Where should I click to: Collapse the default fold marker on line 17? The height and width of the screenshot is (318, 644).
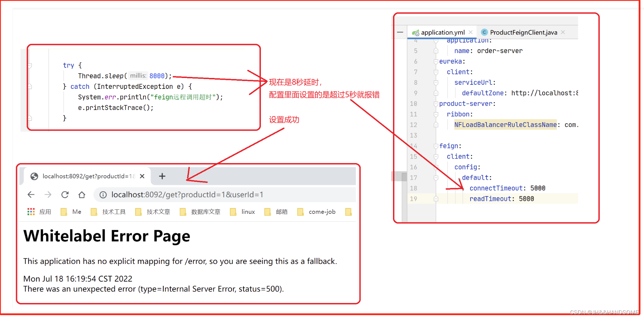(436, 178)
